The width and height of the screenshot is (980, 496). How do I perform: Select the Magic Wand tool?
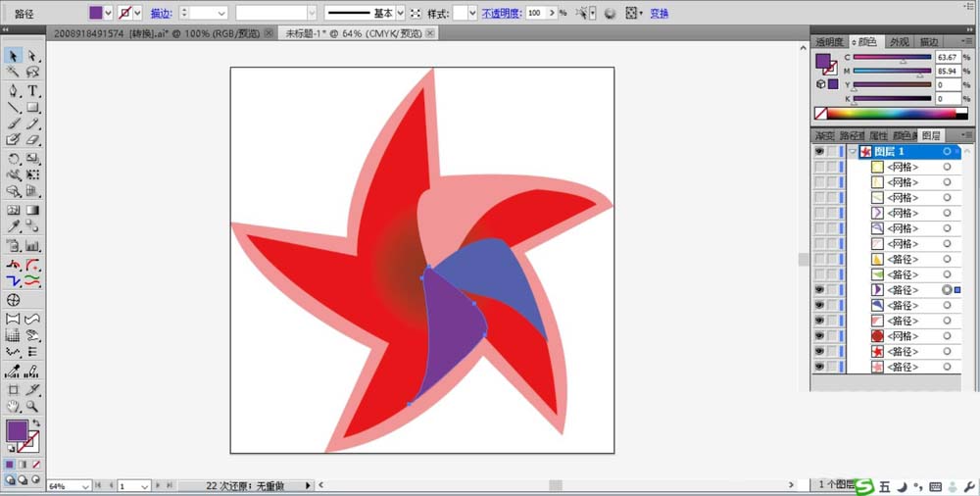[x=13, y=73]
